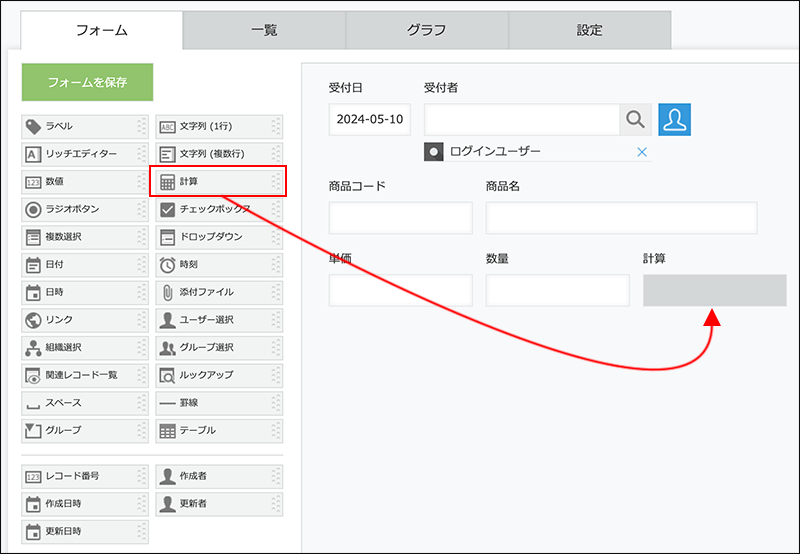800x554 pixels.
Task: Click the 受付日 date field showing 2024-05-10
Action: (369, 119)
